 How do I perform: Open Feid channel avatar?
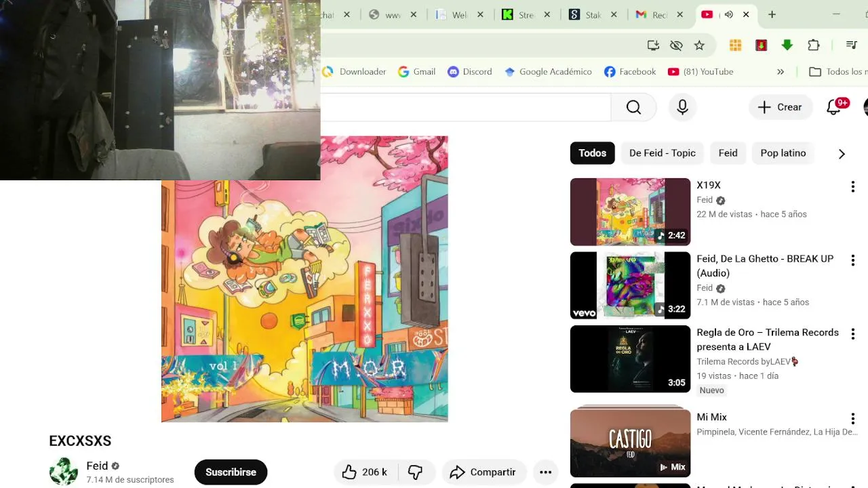point(63,472)
